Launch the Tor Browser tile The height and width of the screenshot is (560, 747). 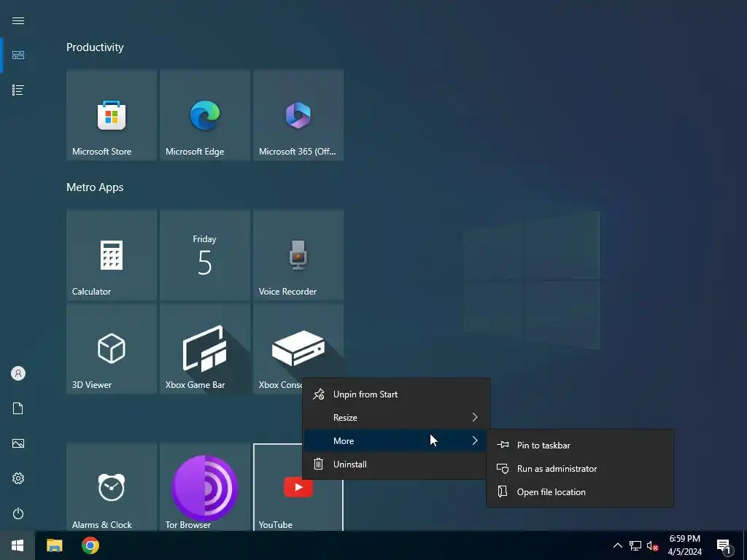(205, 487)
